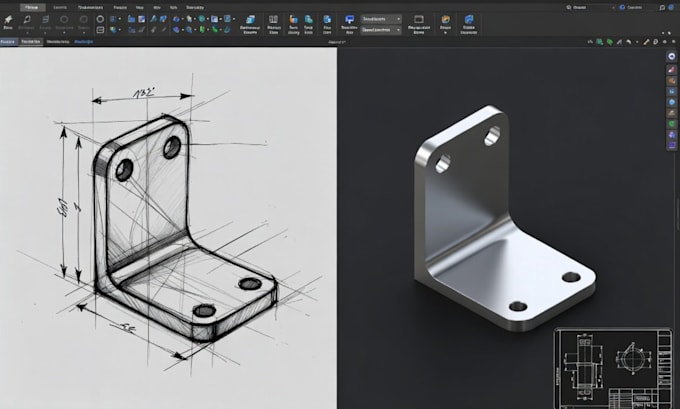Choose the circle outline tool in the ribbon
Image resolution: width=680 pixels, height=409 pixels.
click(100, 19)
